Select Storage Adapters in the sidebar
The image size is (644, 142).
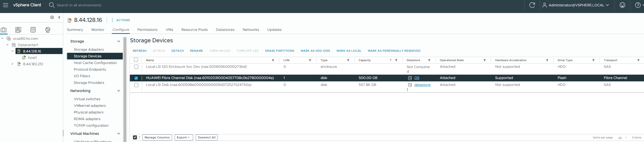tap(89, 49)
